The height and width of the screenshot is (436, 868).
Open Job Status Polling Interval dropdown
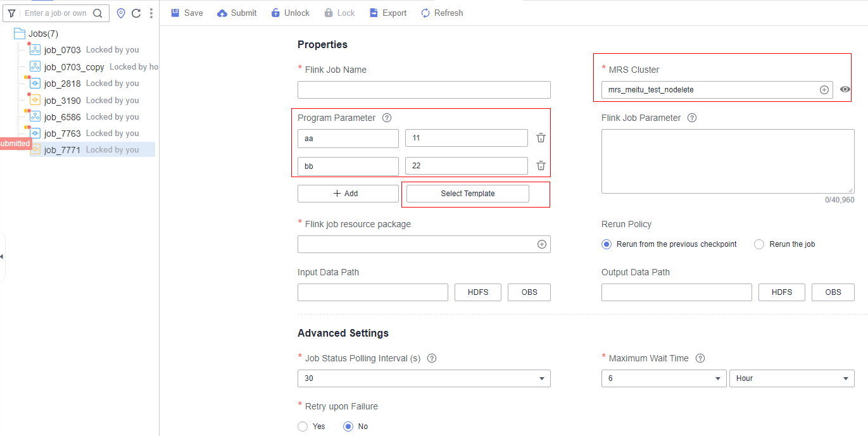point(424,378)
